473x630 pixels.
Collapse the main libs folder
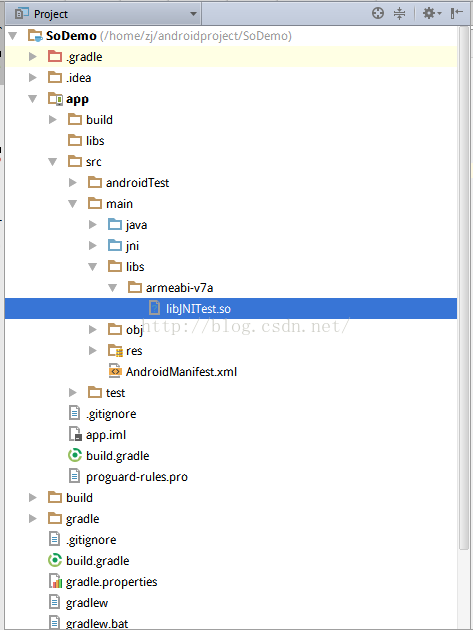pyautogui.click(x=93, y=267)
